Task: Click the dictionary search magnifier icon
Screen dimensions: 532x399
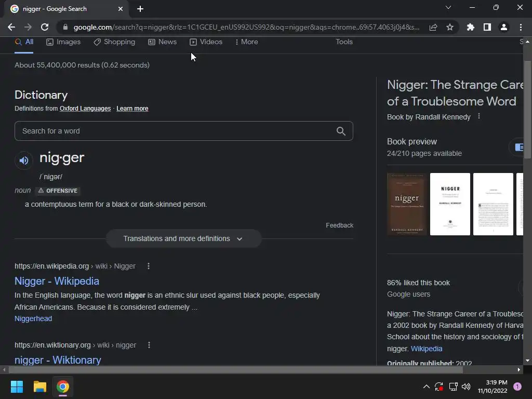Action: click(341, 131)
